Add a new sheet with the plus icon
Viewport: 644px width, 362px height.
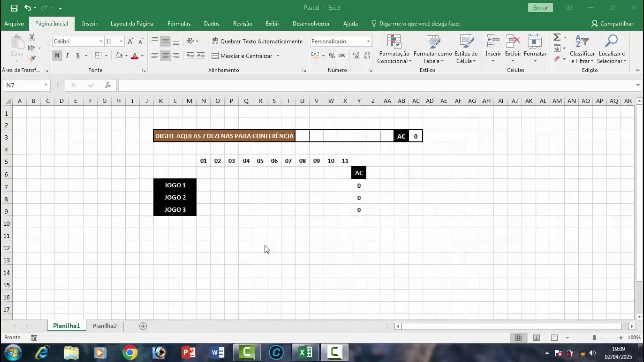point(143,326)
